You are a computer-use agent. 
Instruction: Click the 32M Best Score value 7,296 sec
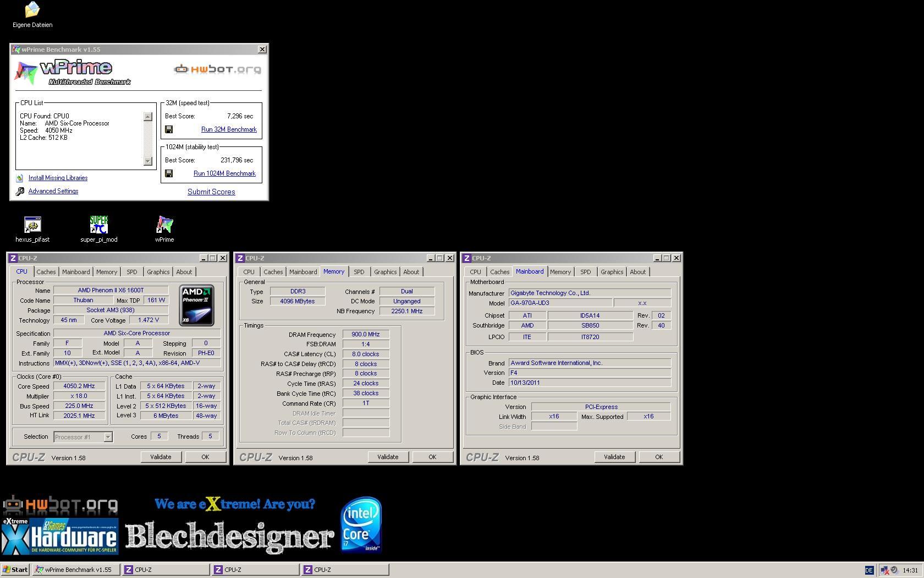click(240, 116)
